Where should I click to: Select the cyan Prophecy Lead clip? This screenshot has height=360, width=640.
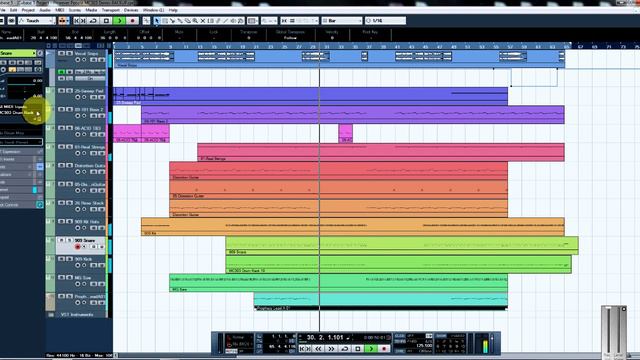[380, 302]
